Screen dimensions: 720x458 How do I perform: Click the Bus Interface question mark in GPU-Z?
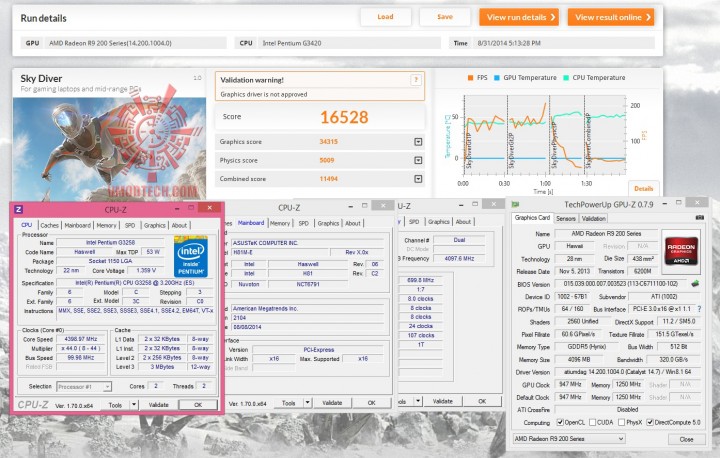[x=699, y=309]
